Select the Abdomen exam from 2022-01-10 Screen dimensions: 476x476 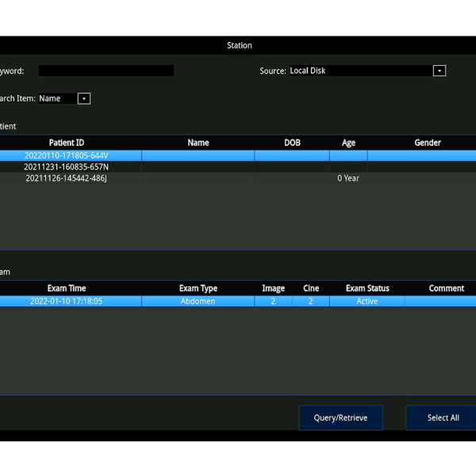click(x=198, y=301)
